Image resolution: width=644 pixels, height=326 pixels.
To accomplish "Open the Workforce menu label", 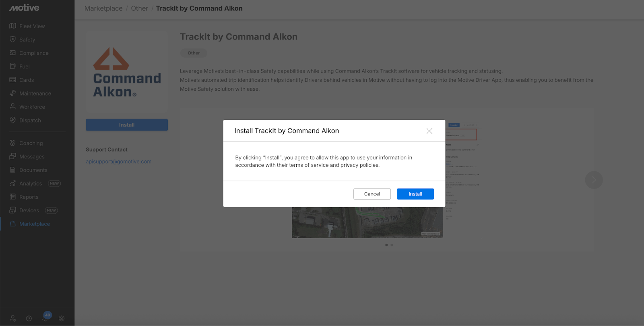I will 32,107.
